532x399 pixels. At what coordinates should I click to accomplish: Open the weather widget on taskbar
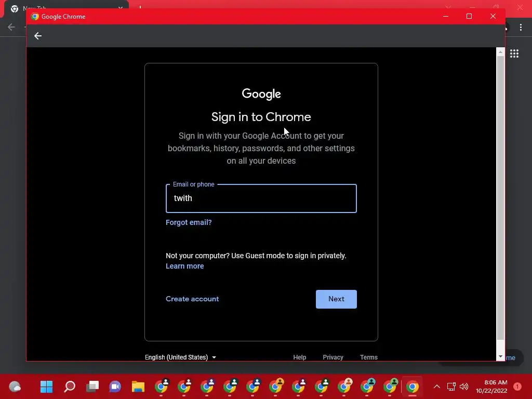pos(15,387)
